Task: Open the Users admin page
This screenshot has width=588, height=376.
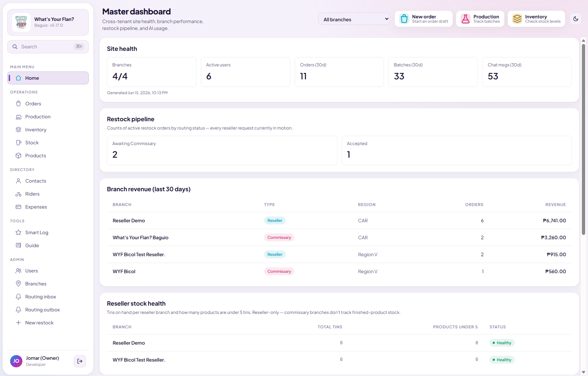Action: click(x=48, y=271)
